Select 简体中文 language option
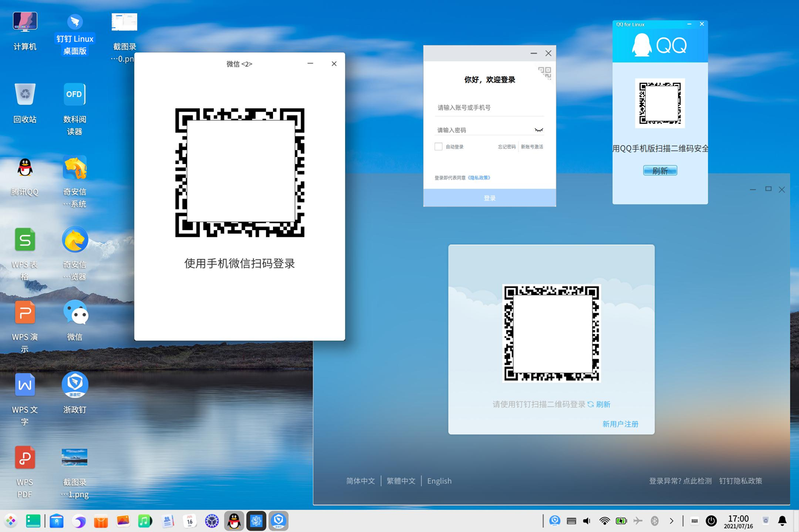 (x=360, y=481)
